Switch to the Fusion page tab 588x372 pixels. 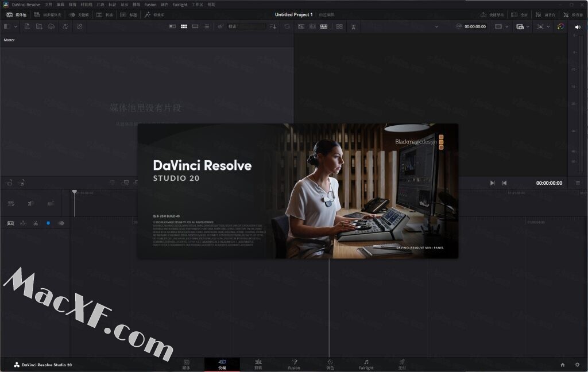click(294, 365)
